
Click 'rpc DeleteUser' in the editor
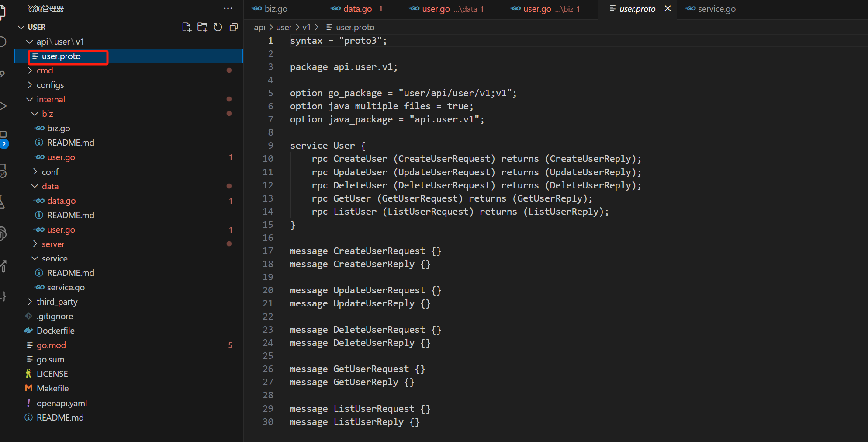pyautogui.click(x=349, y=185)
